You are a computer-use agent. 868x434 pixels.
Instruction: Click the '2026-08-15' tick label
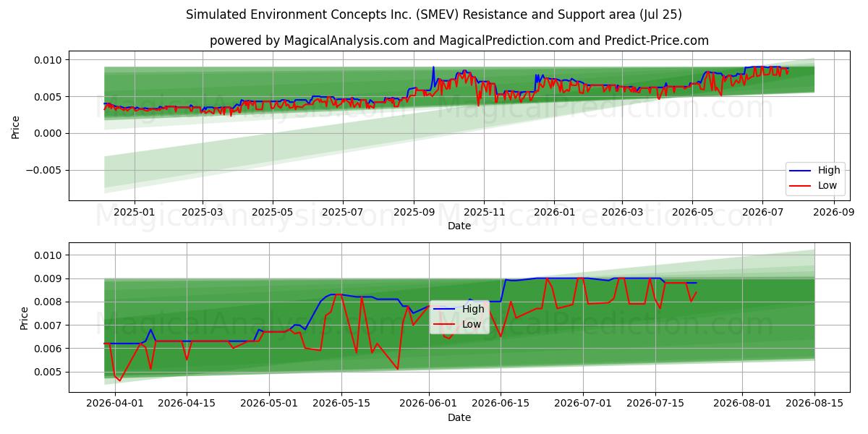(x=814, y=404)
